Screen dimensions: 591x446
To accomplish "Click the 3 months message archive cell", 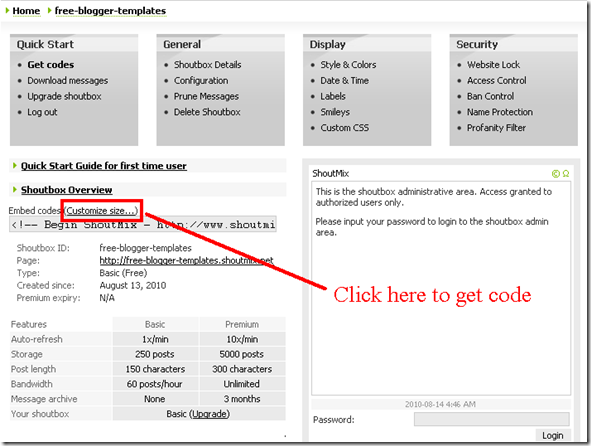I will pos(242,399).
